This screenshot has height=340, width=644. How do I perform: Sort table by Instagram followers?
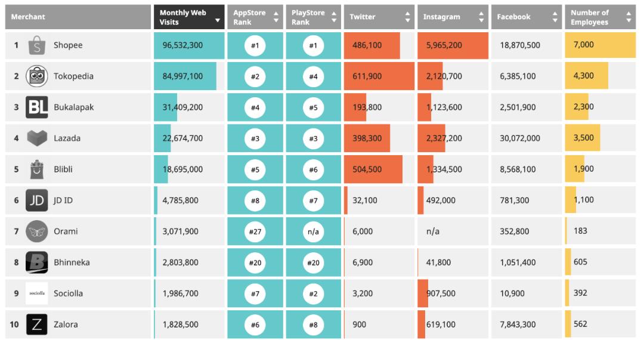pos(453,17)
